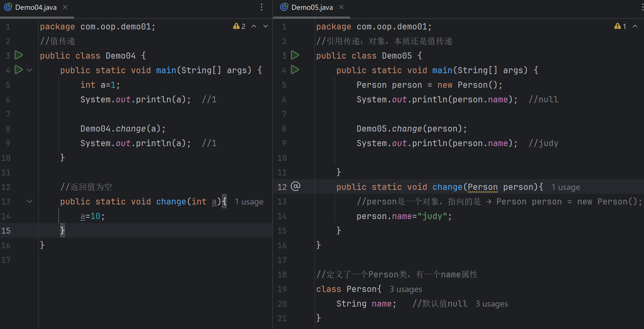Collapse change method fold arrow at line 13
644x329 pixels.
coord(29,201)
